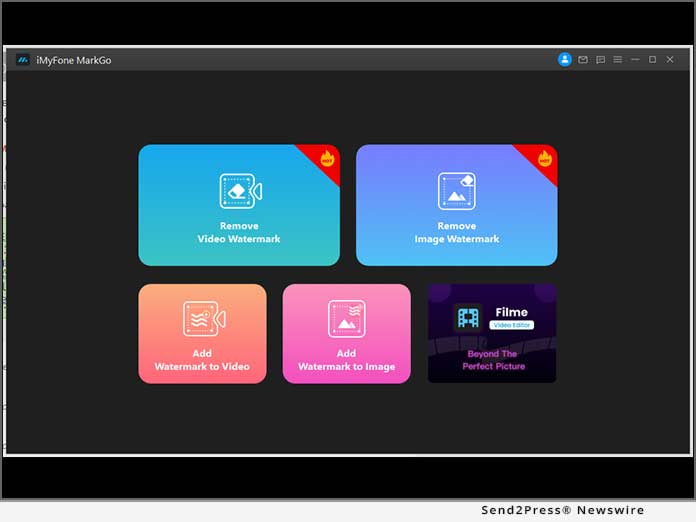Click the wave-picture icon on the pink card
The height and width of the screenshot is (522, 696).
click(346, 319)
